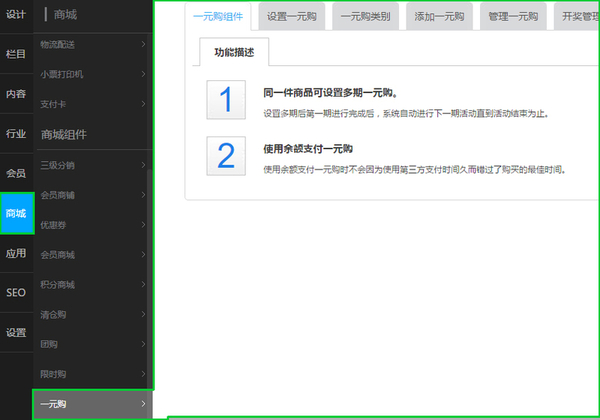The image size is (600, 420).
Task: Open the 管理一元购 tab
Action: click(513, 16)
